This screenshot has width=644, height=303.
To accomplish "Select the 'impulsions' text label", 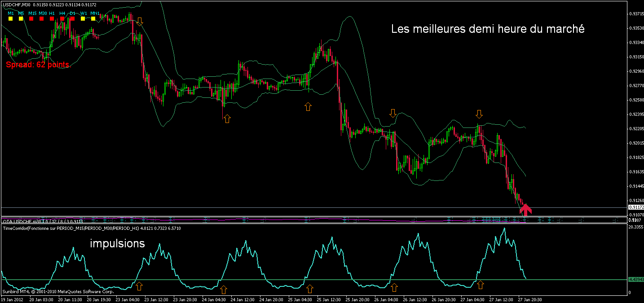I will (118, 244).
